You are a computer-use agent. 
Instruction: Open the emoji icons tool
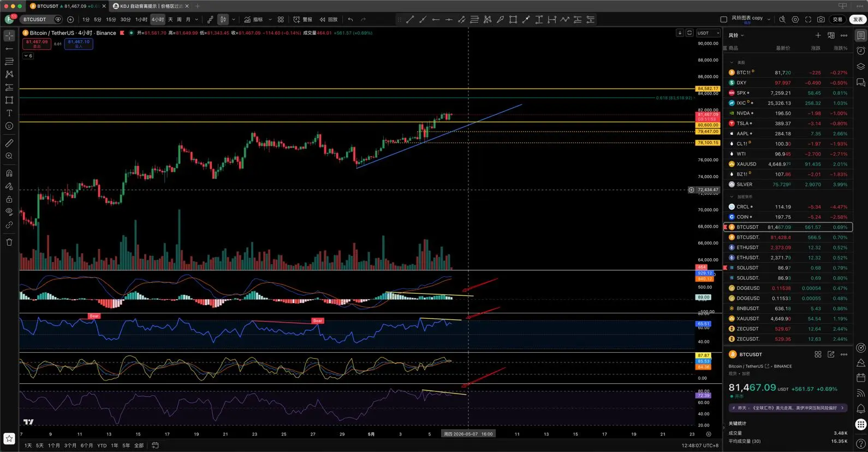[9, 126]
